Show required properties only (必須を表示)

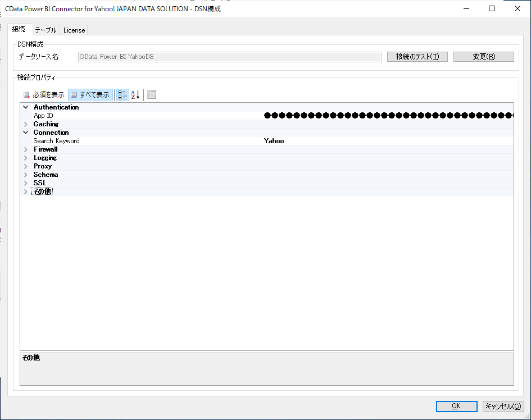tap(44, 95)
